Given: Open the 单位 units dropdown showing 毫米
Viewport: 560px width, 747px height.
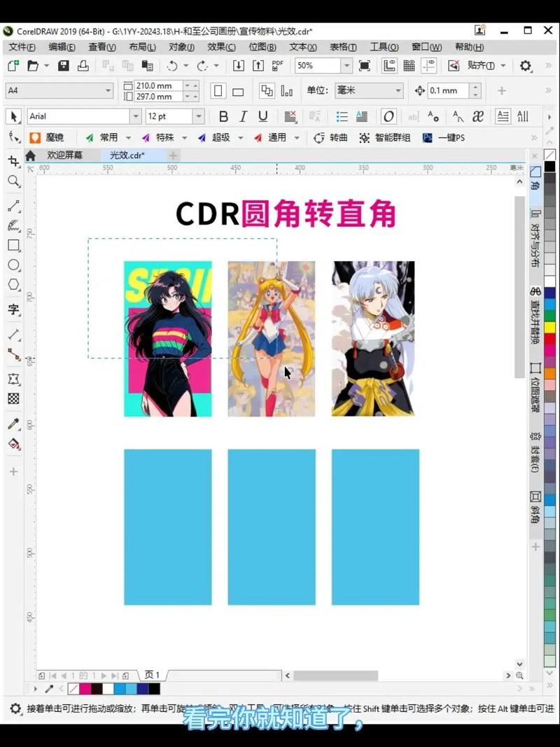Looking at the screenshot, I should click(398, 90).
